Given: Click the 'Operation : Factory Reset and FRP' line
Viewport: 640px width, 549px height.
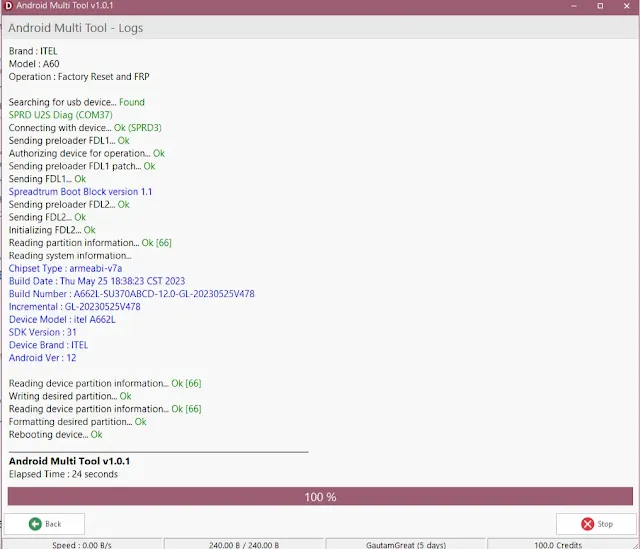Looking at the screenshot, I should click(x=79, y=77).
